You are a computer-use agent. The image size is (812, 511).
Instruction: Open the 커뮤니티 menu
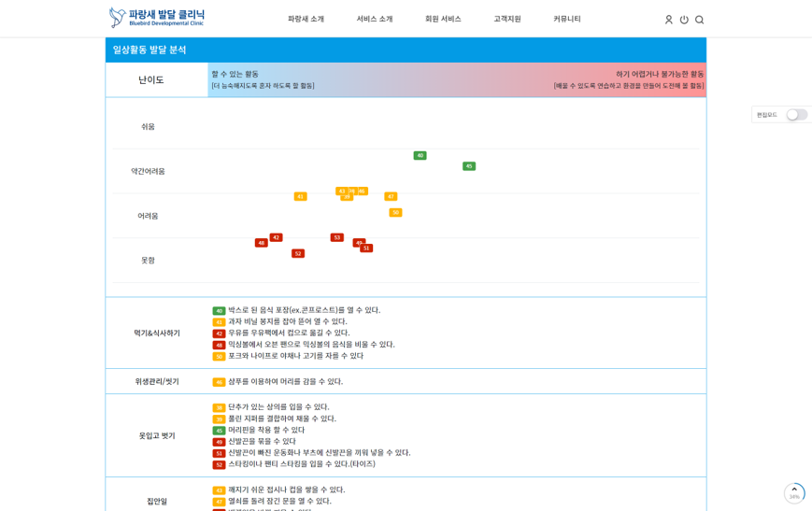(x=566, y=19)
